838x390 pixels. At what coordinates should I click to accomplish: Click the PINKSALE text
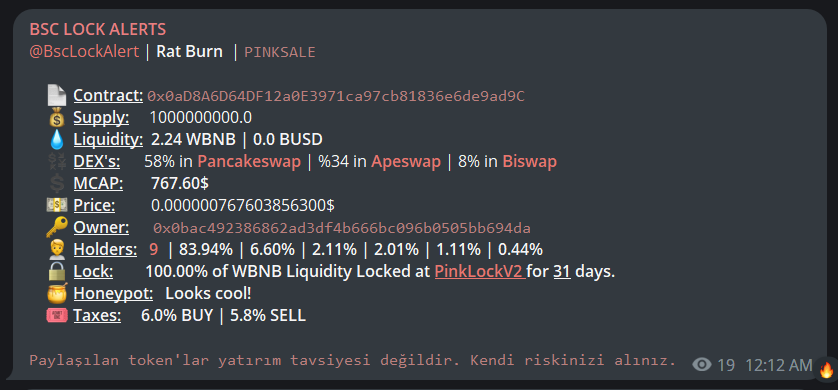coord(280,52)
